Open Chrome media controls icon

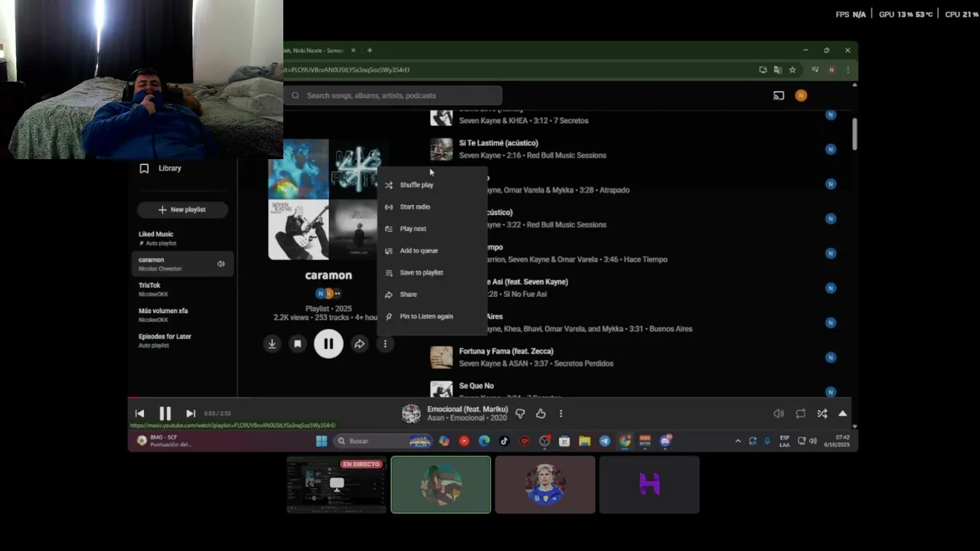coord(815,70)
